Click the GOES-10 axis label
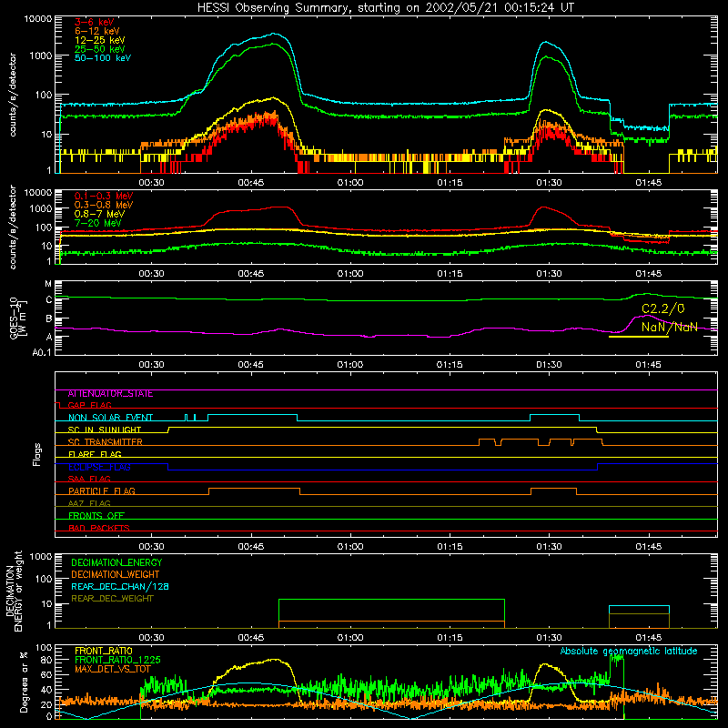The width and height of the screenshot is (728, 728). pos(18,318)
